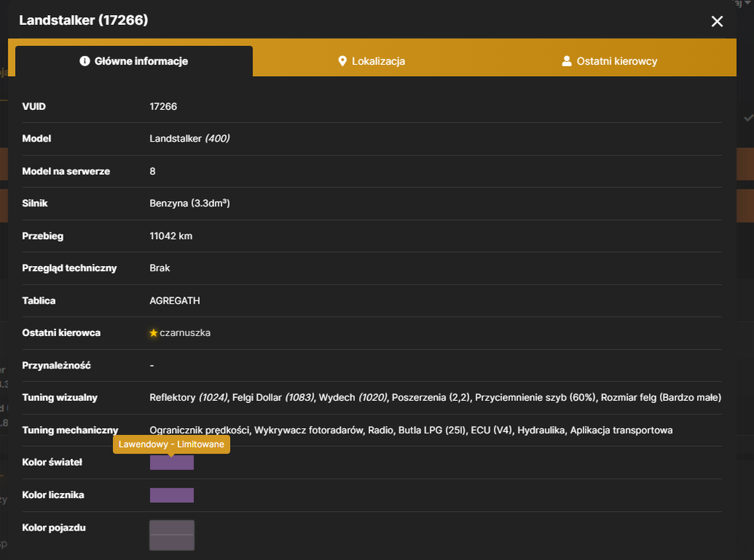Click the Kolor świateł purple swatch

coord(172,463)
